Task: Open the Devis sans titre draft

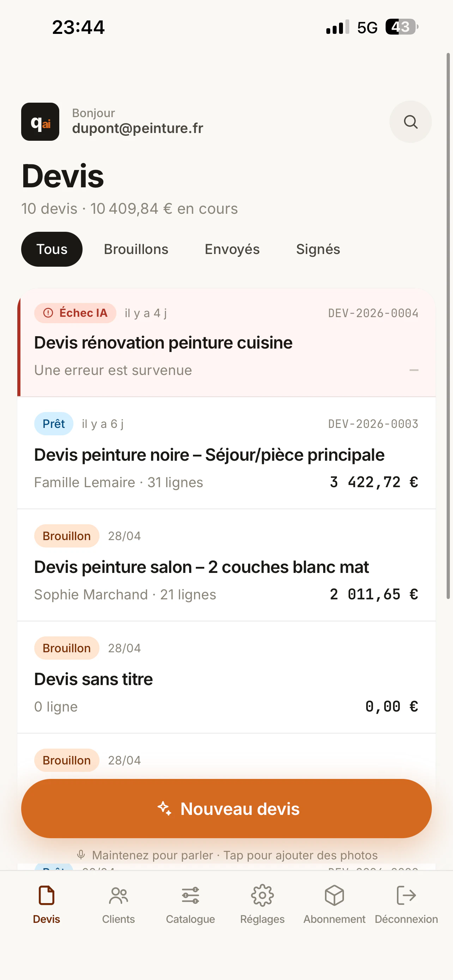Action: [226, 678]
